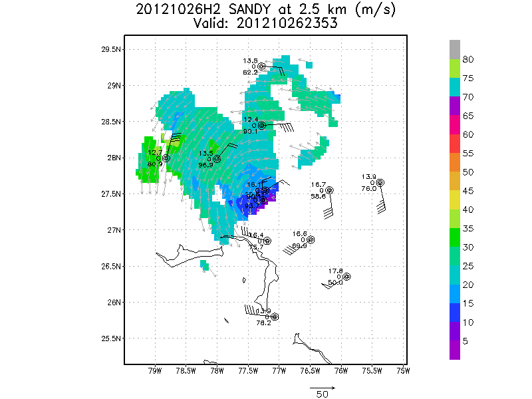Select the colorbar value label '45'
Viewport: 532px width, 399px height.
pyautogui.click(x=468, y=191)
